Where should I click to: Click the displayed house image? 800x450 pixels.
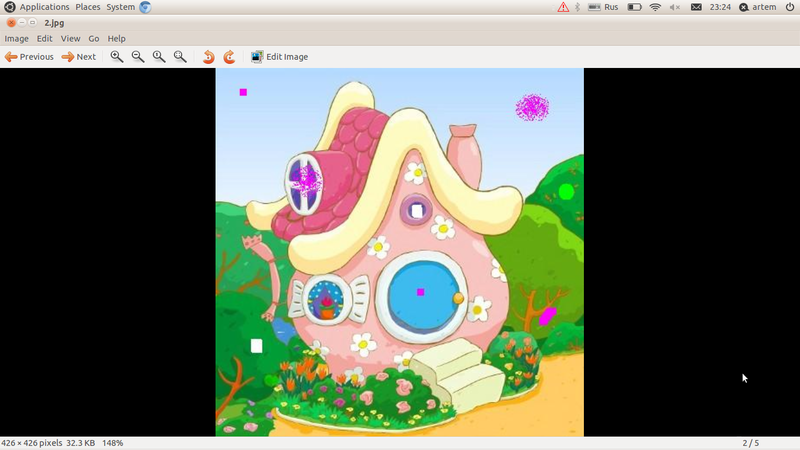tap(399, 252)
